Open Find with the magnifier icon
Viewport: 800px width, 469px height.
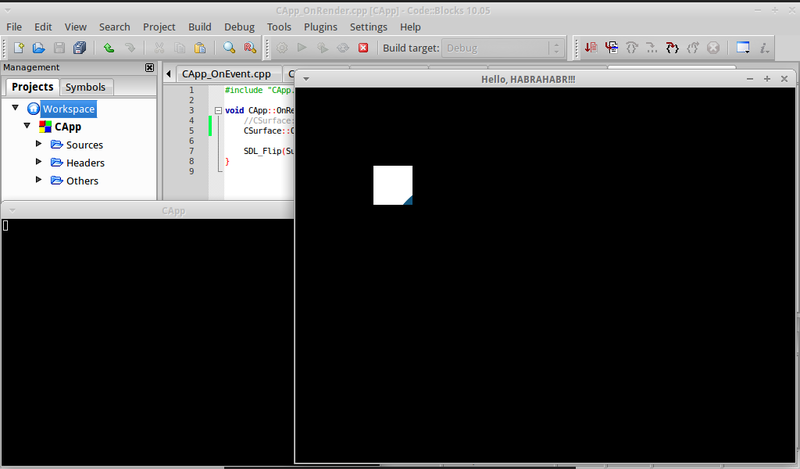(x=229, y=48)
